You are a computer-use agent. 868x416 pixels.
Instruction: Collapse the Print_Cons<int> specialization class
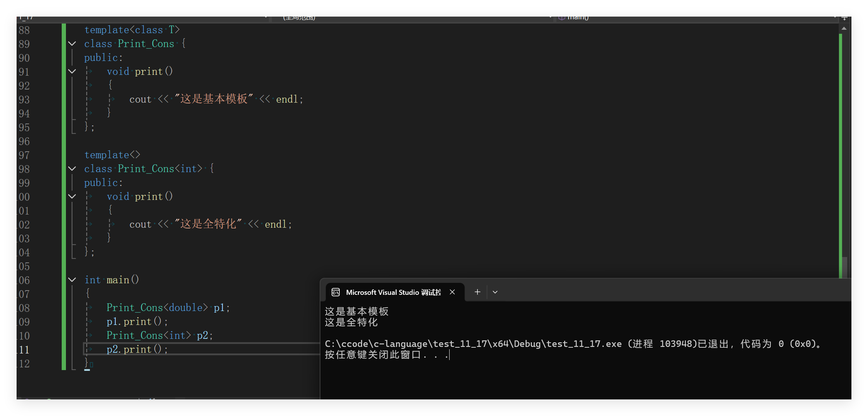pyautogui.click(x=72, y=169)
